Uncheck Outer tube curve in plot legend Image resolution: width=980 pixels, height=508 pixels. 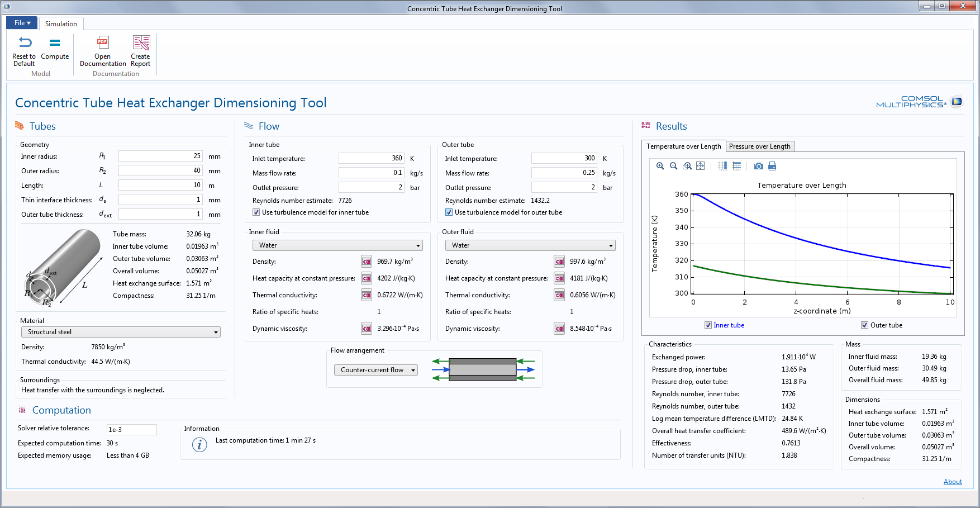[864, 325]
